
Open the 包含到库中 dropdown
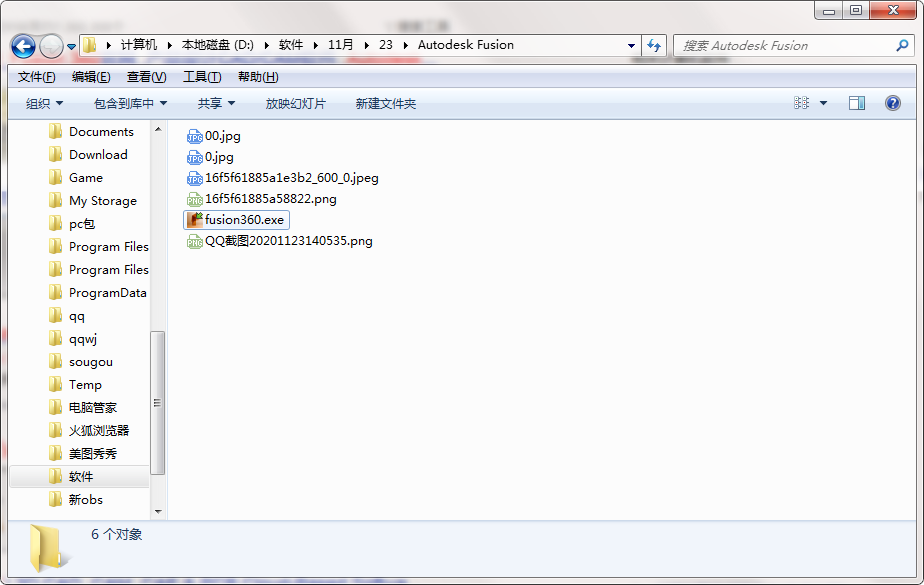point(130,104)
